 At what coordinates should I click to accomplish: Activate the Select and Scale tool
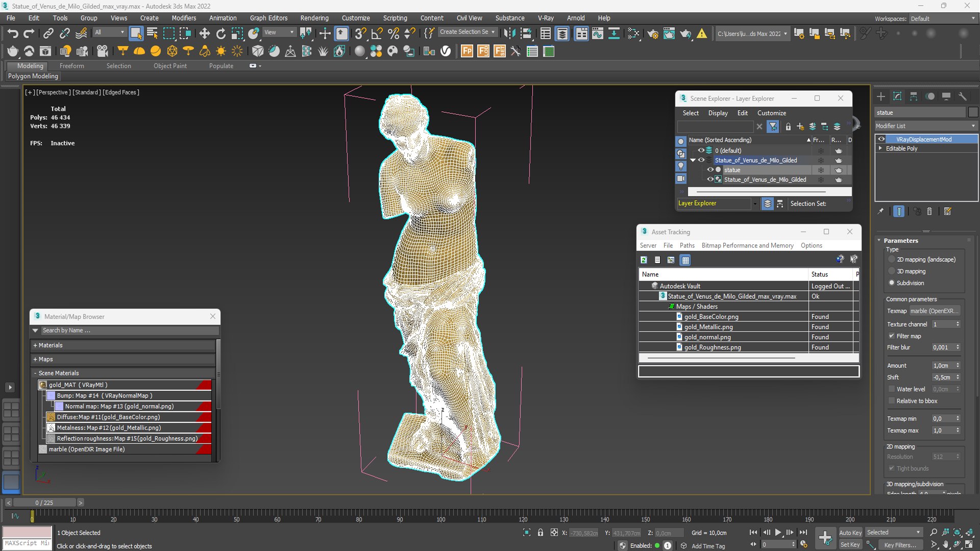pyautogui.click(x=237, y=34)
